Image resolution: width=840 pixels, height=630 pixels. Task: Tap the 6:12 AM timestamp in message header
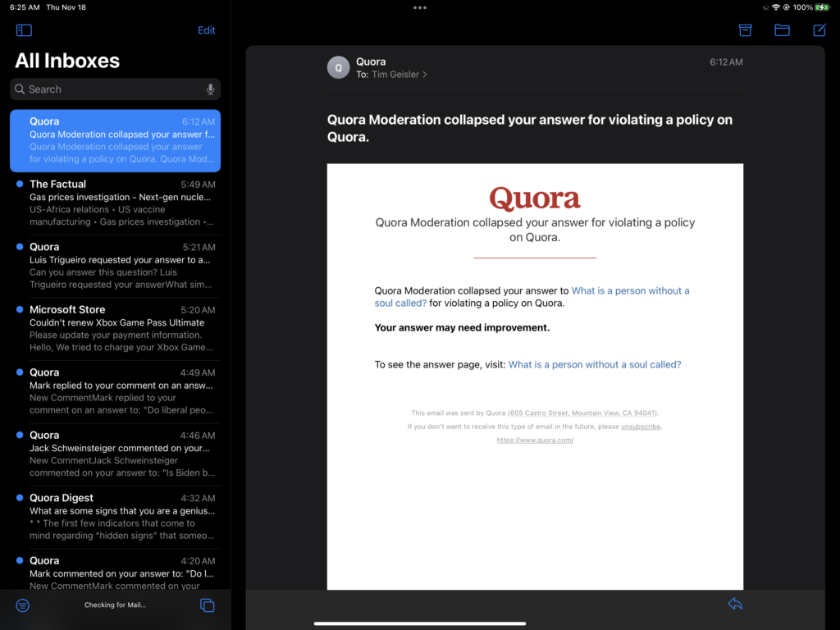(x=726, y=62)
